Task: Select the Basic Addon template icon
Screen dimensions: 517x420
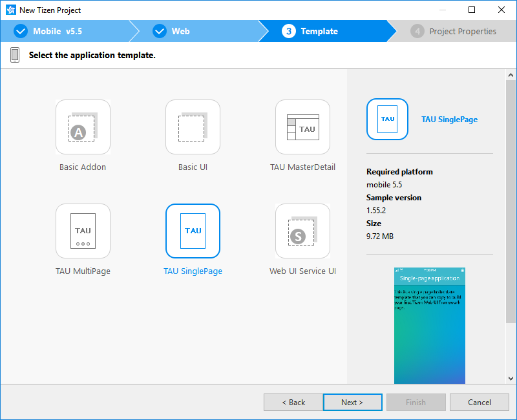Action: 83,127
